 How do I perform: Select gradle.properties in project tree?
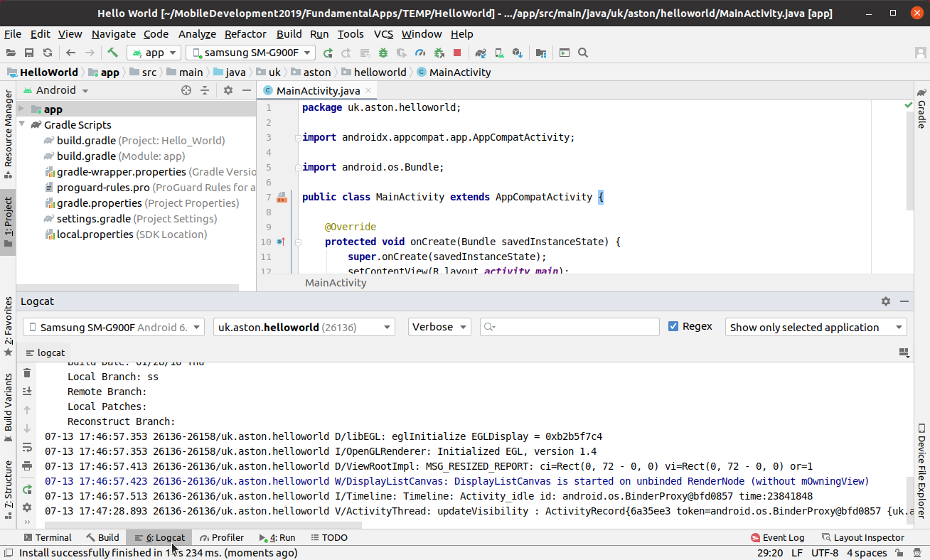[142, 203]
